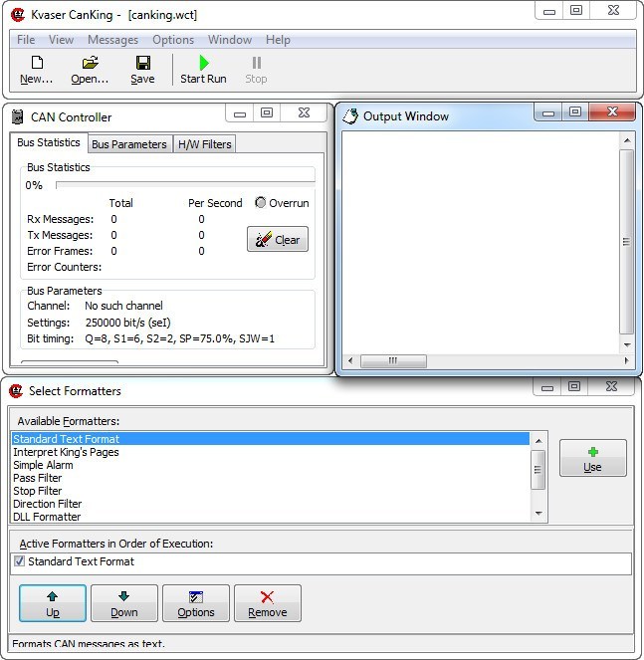Screen dimensions: 644x660
Task: Close the Output Window
Action: pyautogui.click(x=612, y=111)
